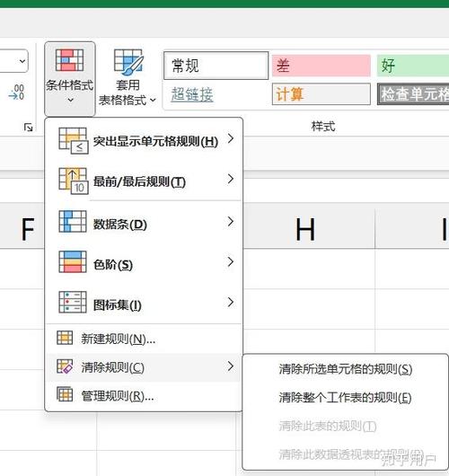Image resolution: width=449 pixels, height=476 pixels.
Task: Click the Icon Sets (图标集) icon
Action: coord(73,302)
